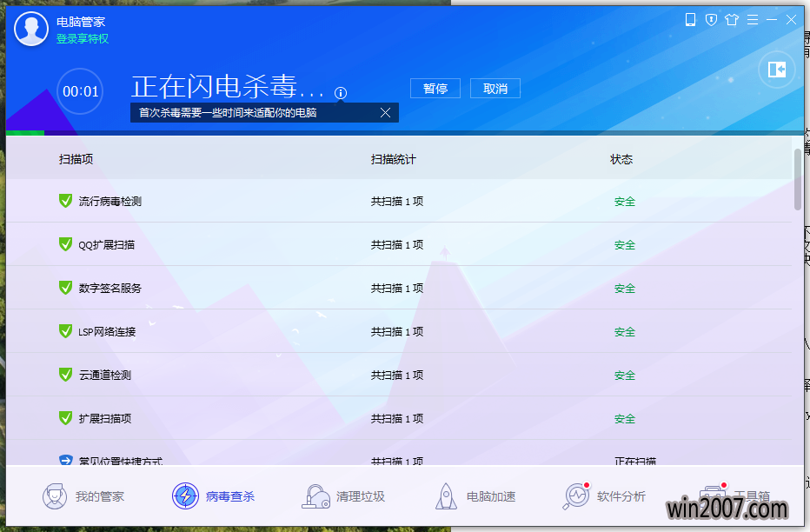Select the 扩展扫描项 scan item text

click(x=105, y=418)
